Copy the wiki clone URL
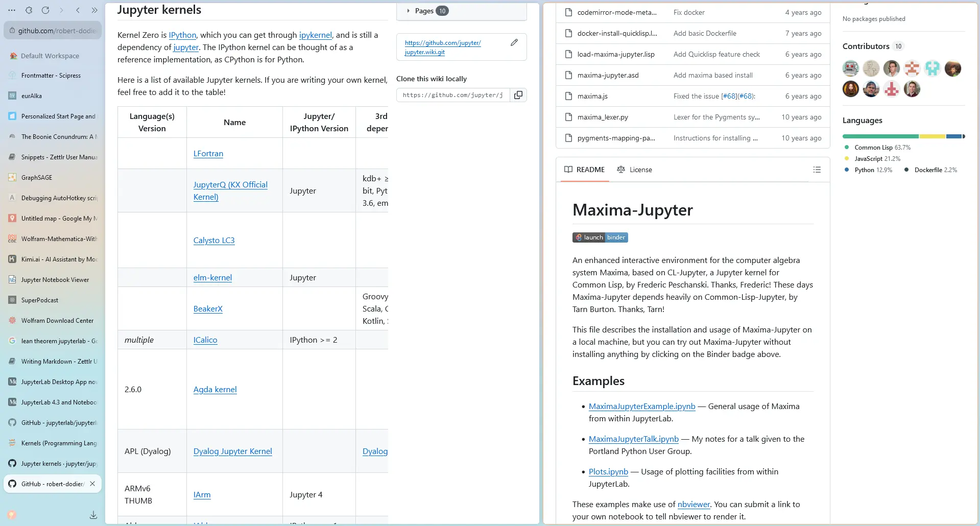Image resolution: width=980 pixels, height=526 pixels. 518,95
